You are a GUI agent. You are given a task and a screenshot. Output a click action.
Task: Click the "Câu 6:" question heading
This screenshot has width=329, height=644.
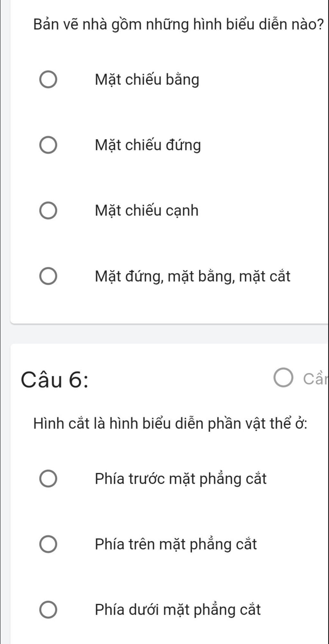click(55, 379)
